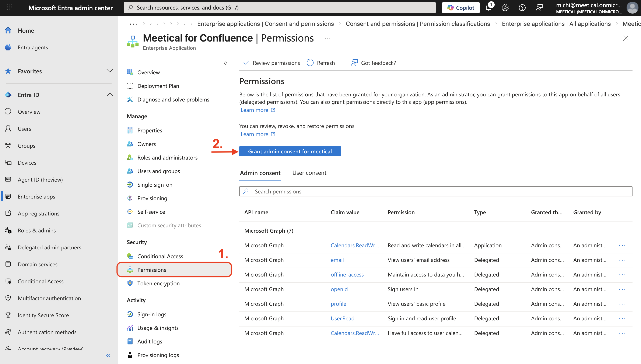Image resolution: width=641 pixels, height=364 pixels.
Task: Open Got feedback in the toolbar
Action: pyautogui.click(x=374, y=63)
